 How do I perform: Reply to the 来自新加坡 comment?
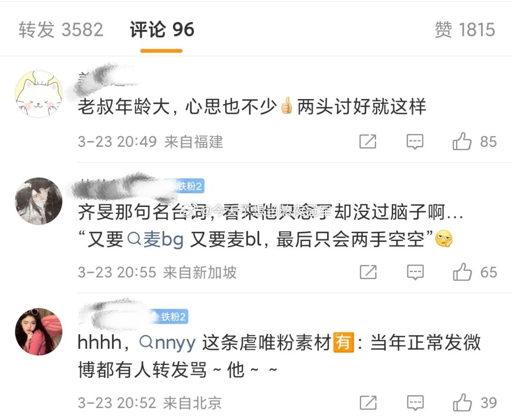pyautogui.click(x=415, y=272)
